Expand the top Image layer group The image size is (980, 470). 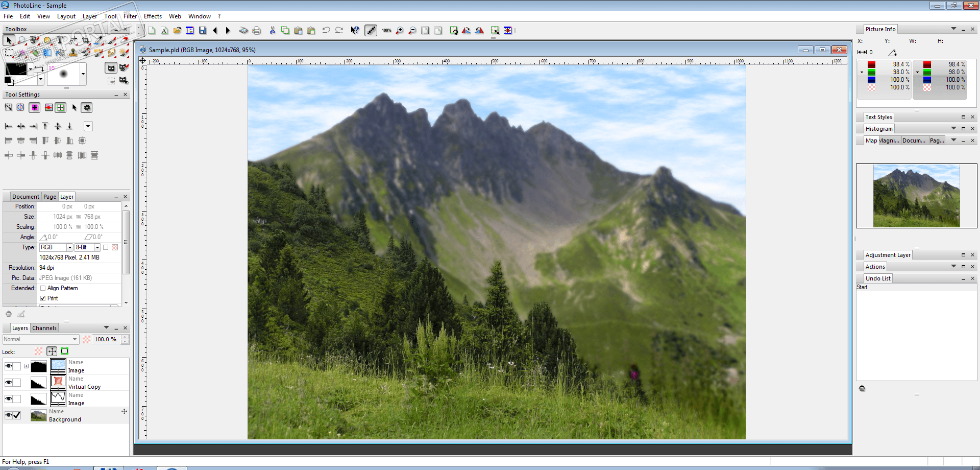pos(26,366)
